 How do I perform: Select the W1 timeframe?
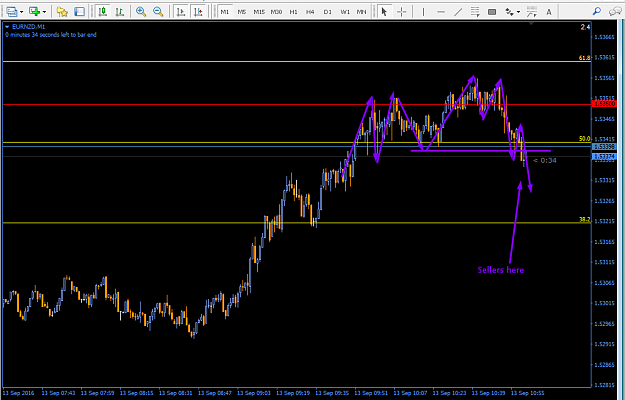pyautogui.click(x=345, y=12)
